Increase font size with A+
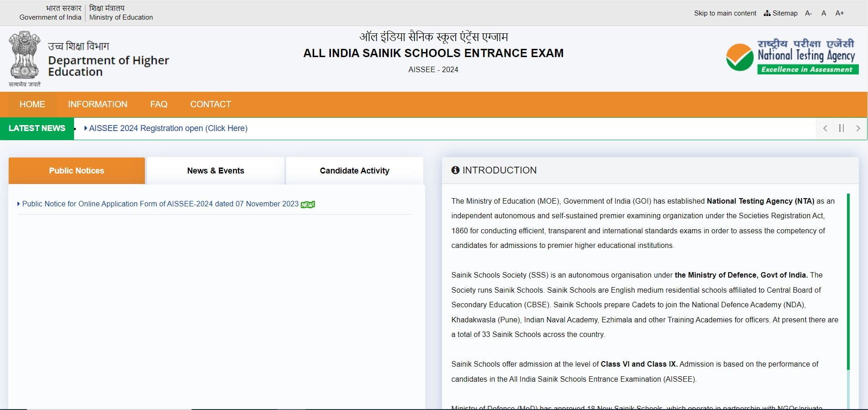This screenshot has height=410, width=868. coord(840,13)
